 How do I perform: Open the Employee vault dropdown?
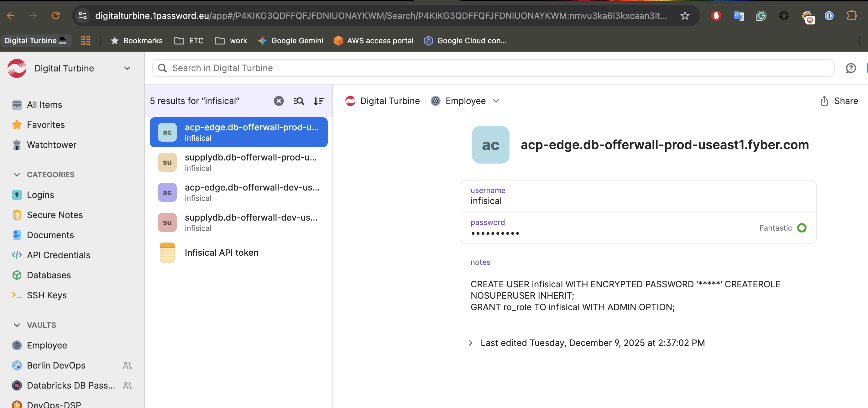point(496,101)
